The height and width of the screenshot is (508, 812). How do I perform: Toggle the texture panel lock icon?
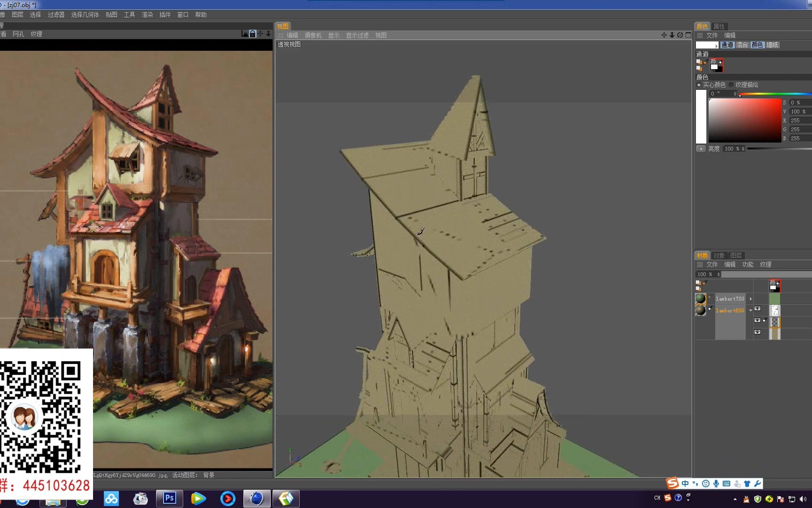pos(252,34)
